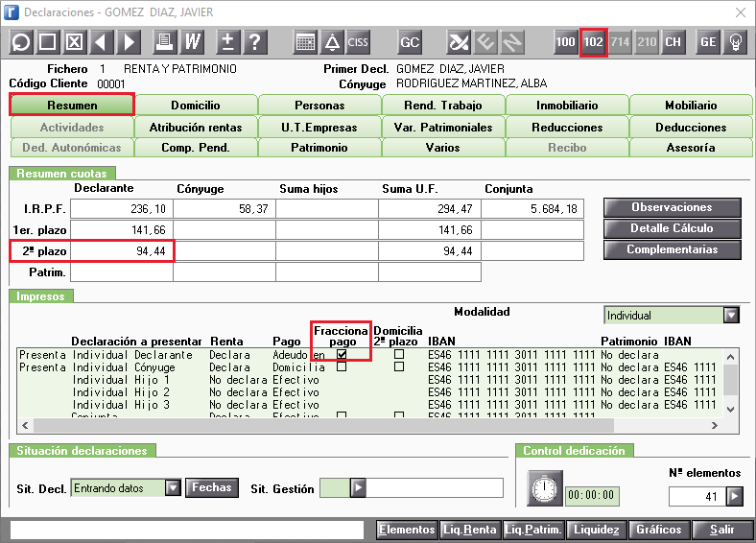Open the Rend. Trabajo tab
The image size is (756, 543).
tap(443, 106)
